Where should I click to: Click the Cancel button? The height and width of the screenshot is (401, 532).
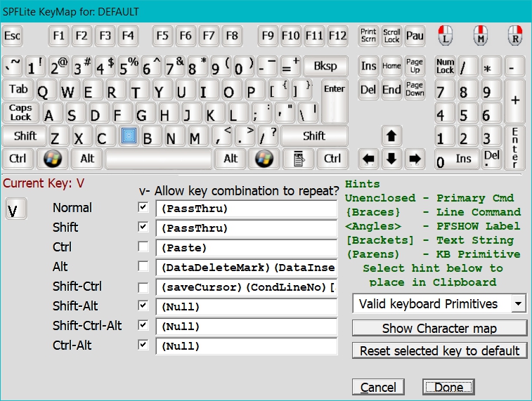click(378, 387)
